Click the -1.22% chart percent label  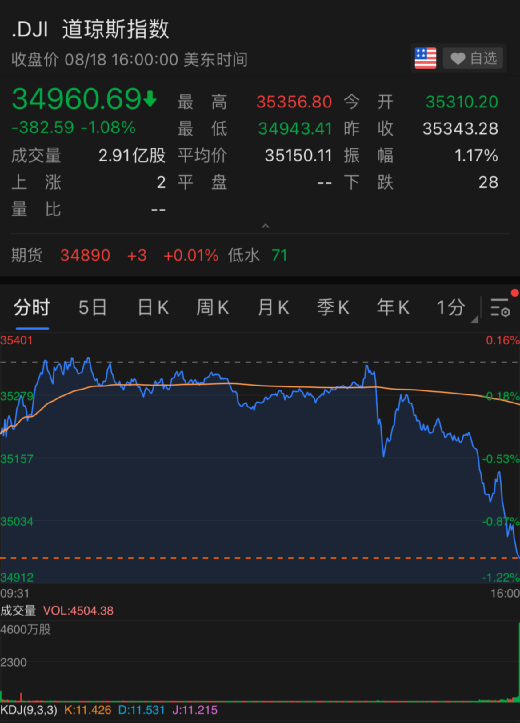click(x=501, y=577)
